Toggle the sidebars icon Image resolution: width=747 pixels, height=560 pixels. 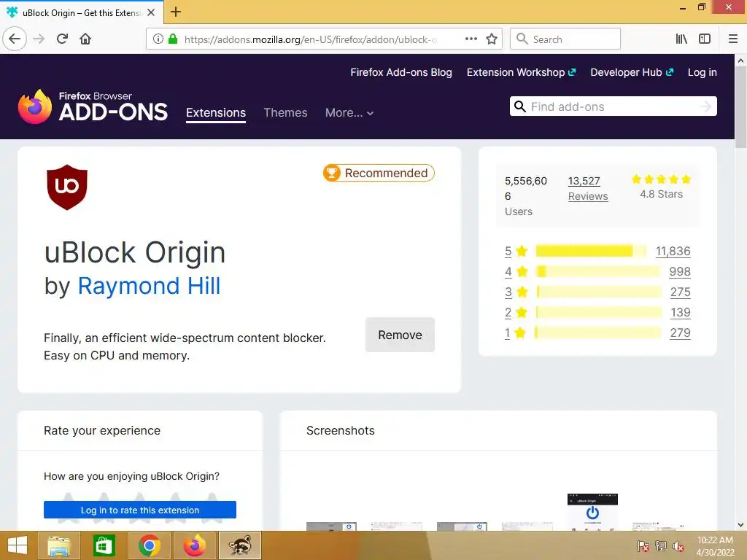[x=705, y=39]
